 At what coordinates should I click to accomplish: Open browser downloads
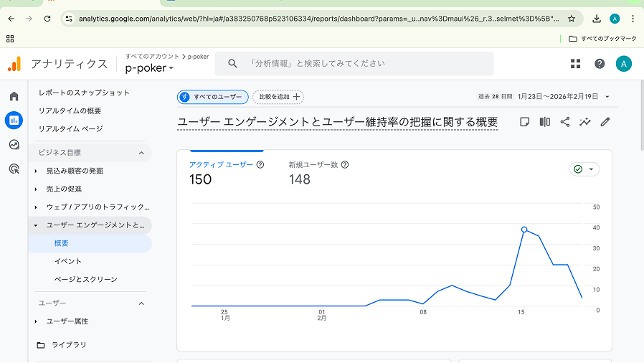click(597, 19)
